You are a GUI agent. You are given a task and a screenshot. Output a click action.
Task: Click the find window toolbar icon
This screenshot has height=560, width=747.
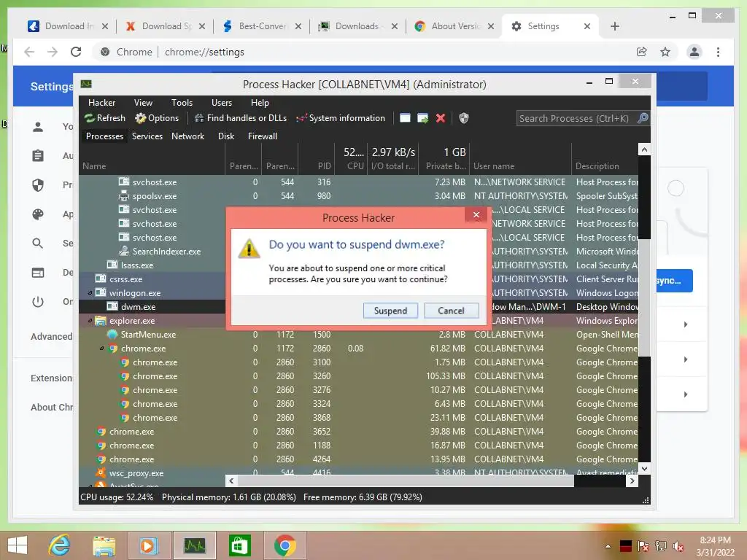(x=405, y=118)
